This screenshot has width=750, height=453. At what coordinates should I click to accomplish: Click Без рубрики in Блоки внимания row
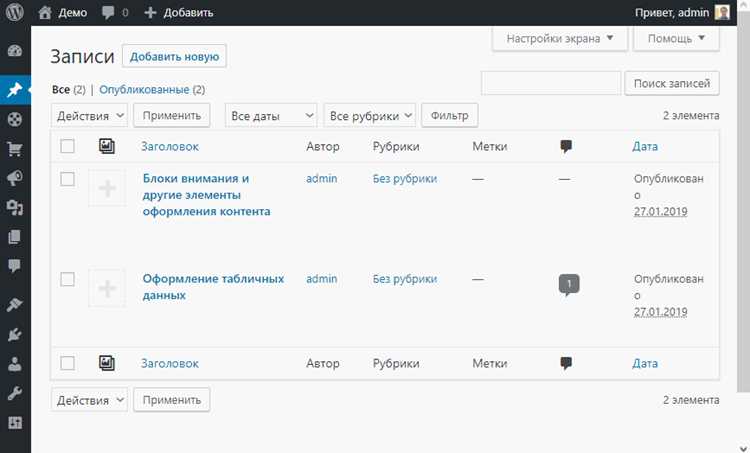click(405, 178)
